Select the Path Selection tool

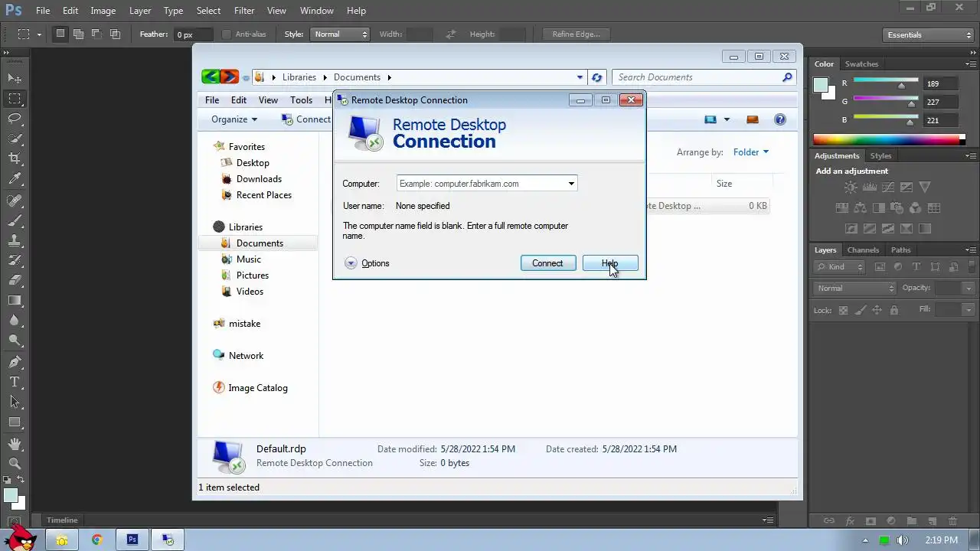[15, 402]
